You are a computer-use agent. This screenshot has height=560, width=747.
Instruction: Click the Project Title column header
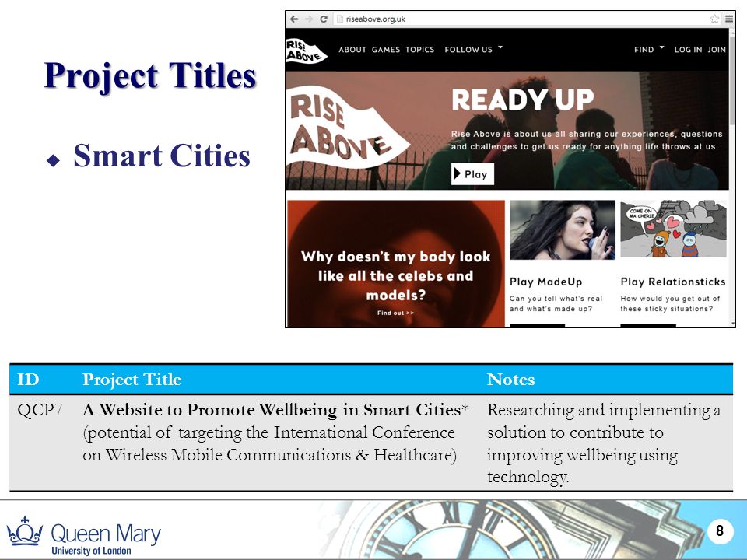[x=132, y=380]
